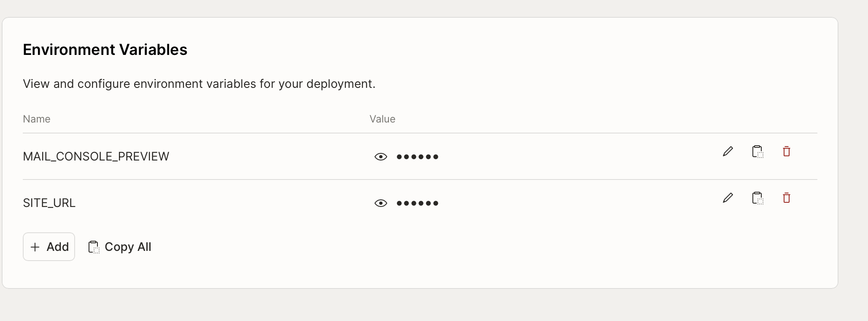This screenshot has width=868, height=321.
Task: Select the MAIL_CONSOLE_PREVIEW variable name
Action: coord(96,157)
